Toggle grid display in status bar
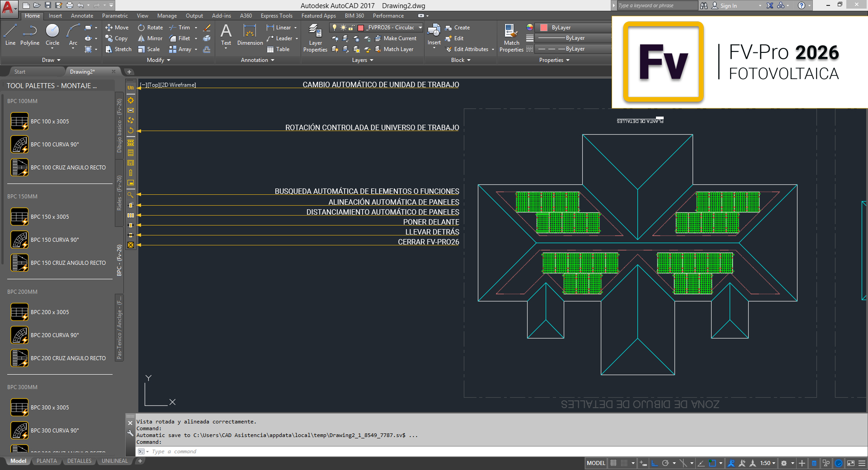868x470 pixels. click(x=613, y=463)
